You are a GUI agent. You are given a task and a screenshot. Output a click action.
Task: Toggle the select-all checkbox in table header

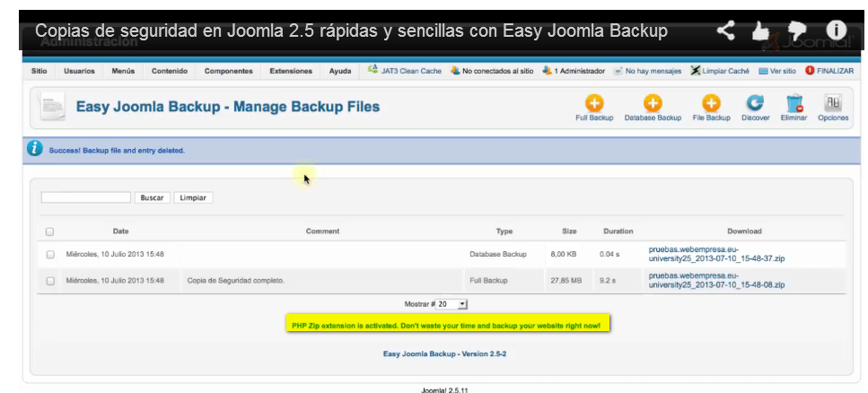(x=50, y=231)
